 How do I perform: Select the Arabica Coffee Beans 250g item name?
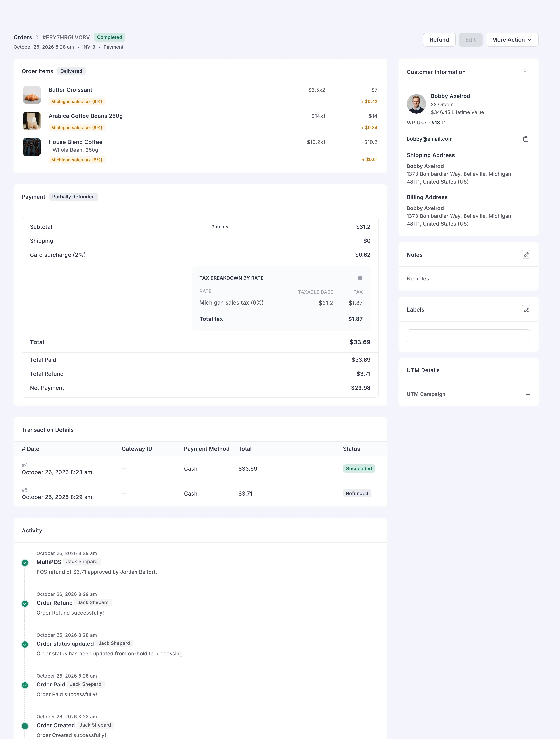coord(86,116)
